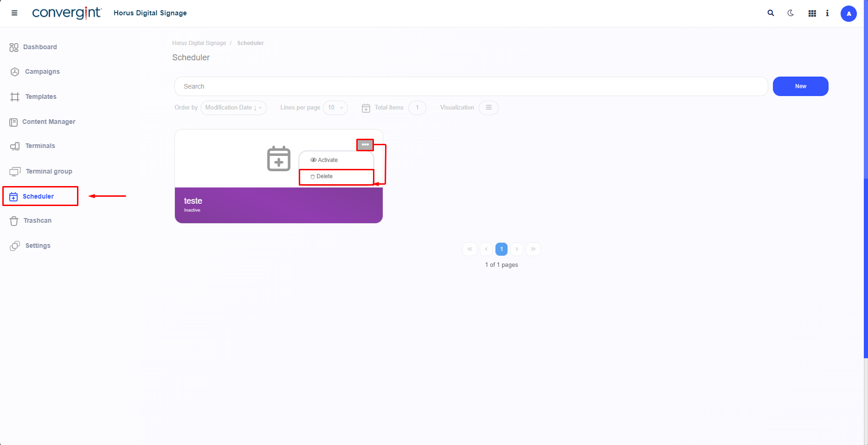Choose Delete from card menu
This screenshot has height=445, width=868.
pos(324,176)
